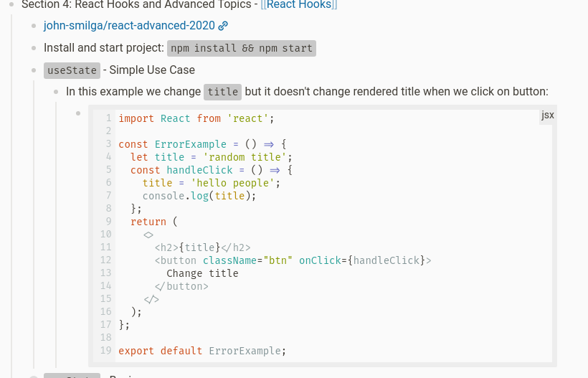Click the useState inline code tag
Viewport: 588px width, 378px height.
72,70
